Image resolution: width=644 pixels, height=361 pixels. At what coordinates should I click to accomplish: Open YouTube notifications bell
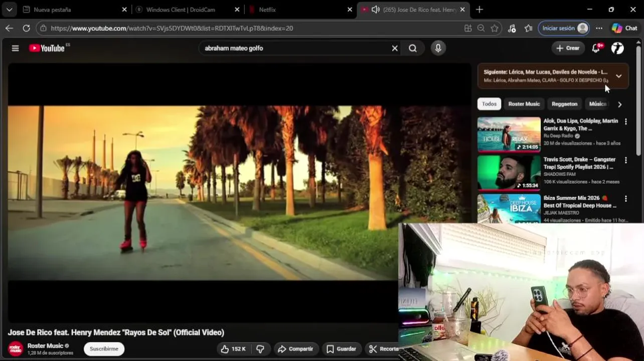pyautogui.click(x=596, y=48)
